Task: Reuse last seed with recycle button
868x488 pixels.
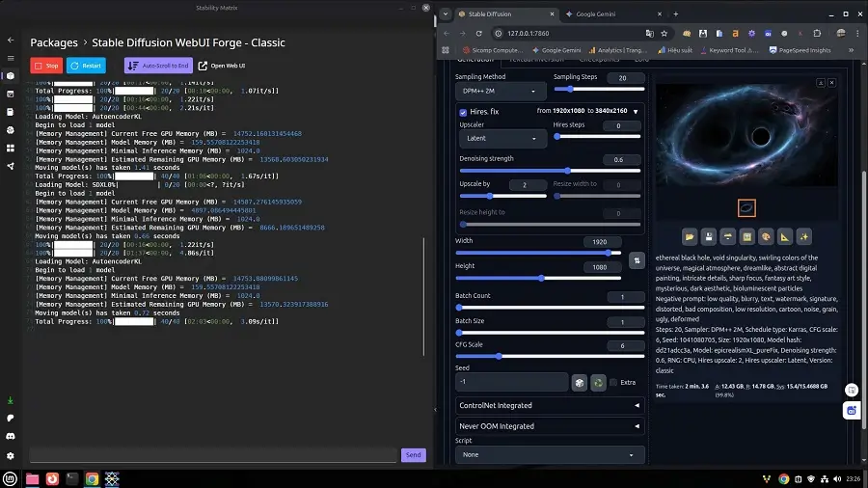Action: [598, 382]
